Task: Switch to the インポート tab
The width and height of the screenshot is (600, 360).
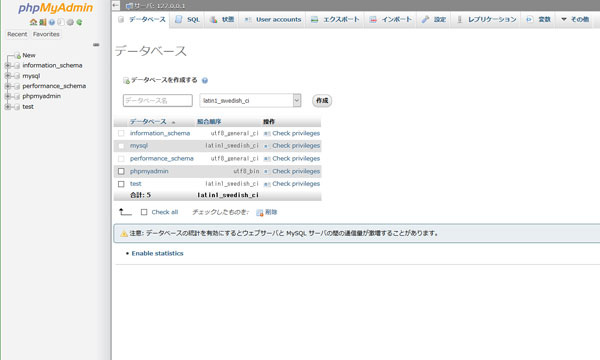Action: (x=391, y=20)
